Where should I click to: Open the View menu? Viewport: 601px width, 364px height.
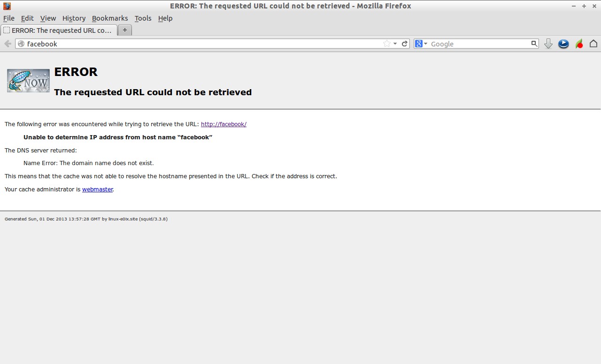[x=48, y=18]
